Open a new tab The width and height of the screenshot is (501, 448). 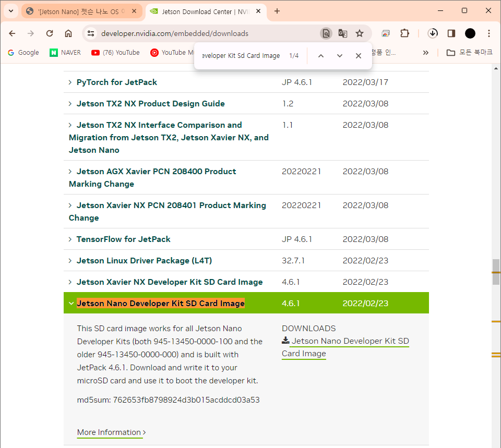tap(277, 11)
